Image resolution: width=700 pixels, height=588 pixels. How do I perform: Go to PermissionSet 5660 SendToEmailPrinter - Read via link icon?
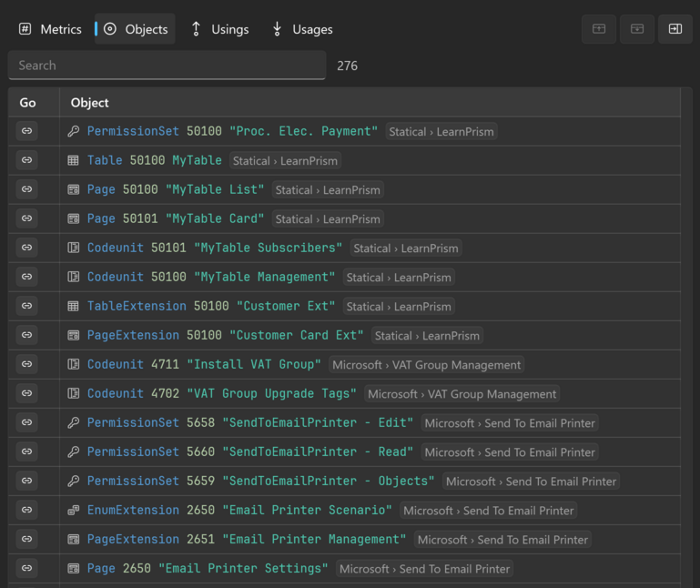[26, 451]
